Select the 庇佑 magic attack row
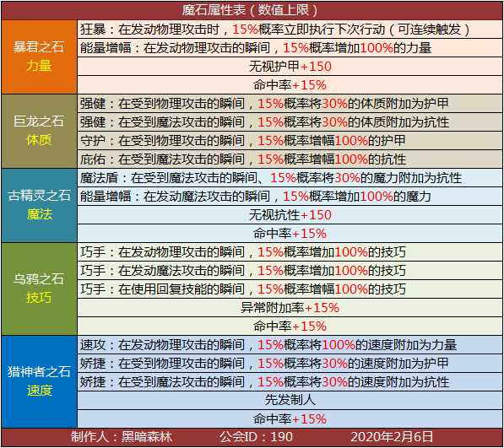504x448 pixels. 290,159
